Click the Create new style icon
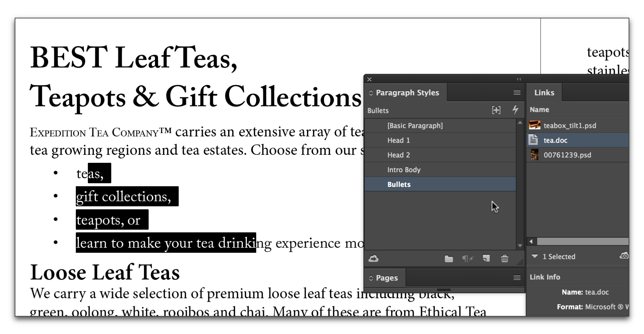This screenshot has width=644, height=334. (x=486, y=258)
